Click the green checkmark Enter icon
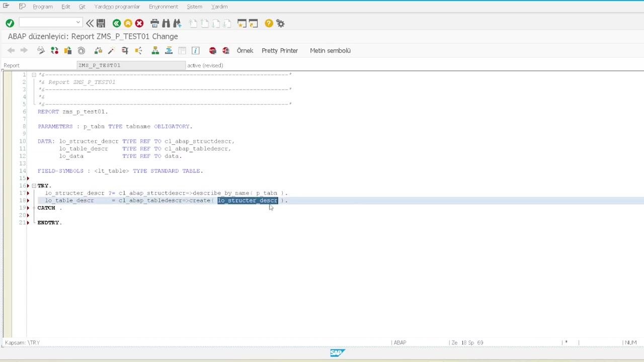This screenshot has height=362, width=644. (x=10, y=23)
